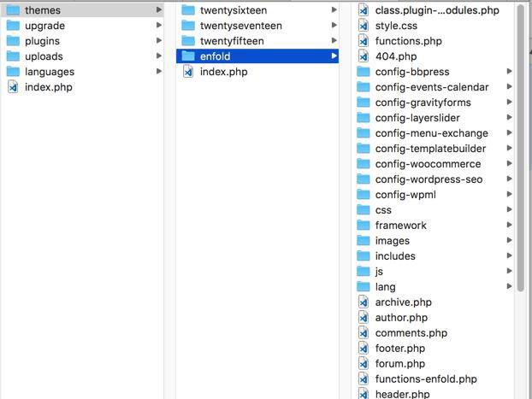The height and width of the screenshot is (399, 532).
Task: Expand the twentysixteen folder arrow
Action: [334, 10]
